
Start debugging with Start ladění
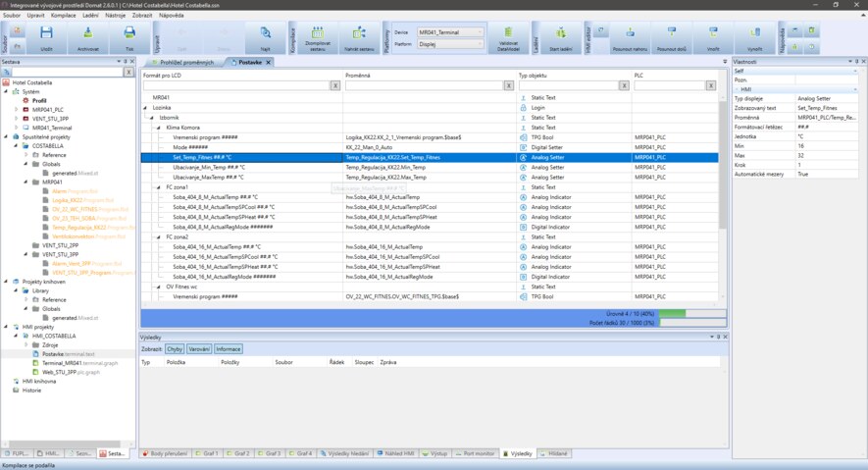coord(561,37)
